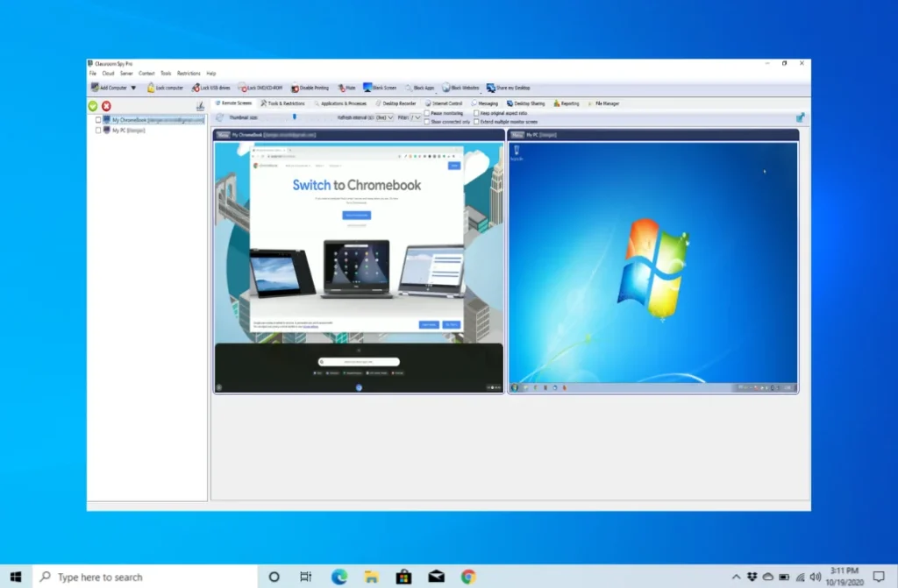898x588 pixels.
Task: Expand the Add Computer dropdown arrow
Action: (x=133, y=88)
